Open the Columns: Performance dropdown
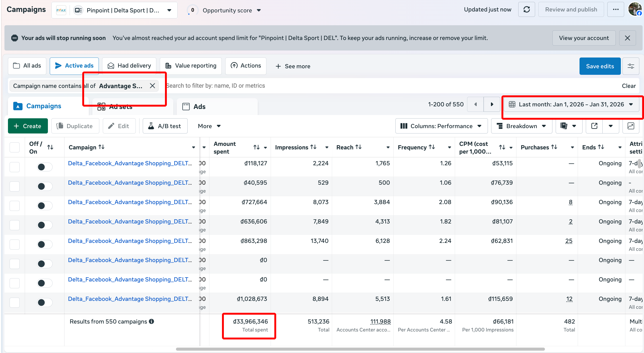The image size is (644, 353). (x=441, y=126)
